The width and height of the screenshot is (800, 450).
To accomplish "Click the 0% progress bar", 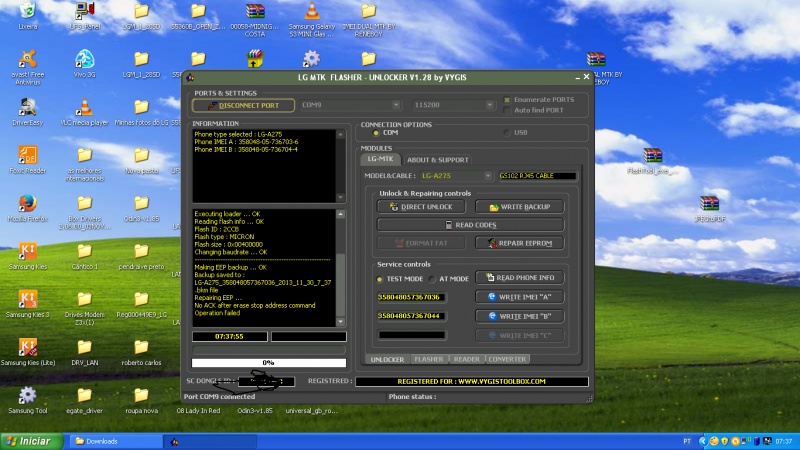I will pos(269,363).
